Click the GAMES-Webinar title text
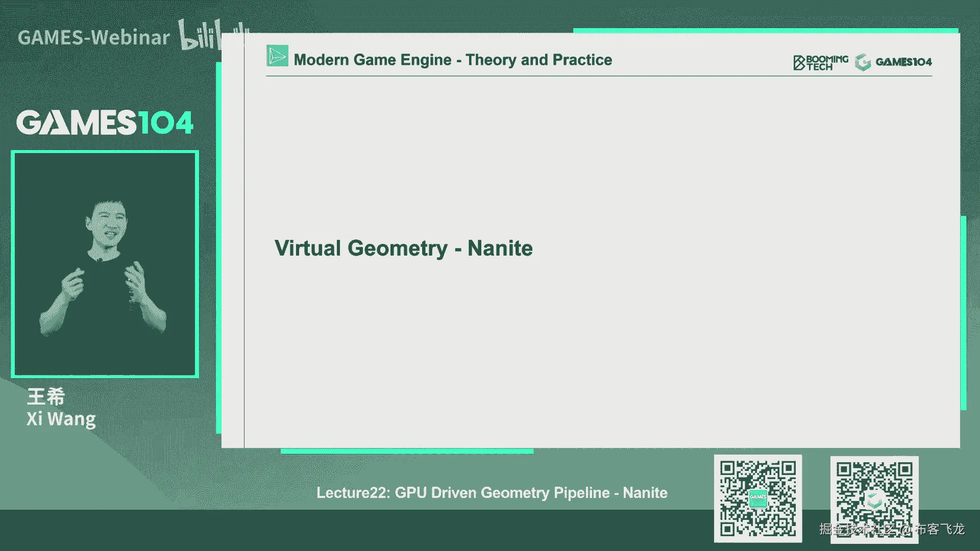 (94, 38)
